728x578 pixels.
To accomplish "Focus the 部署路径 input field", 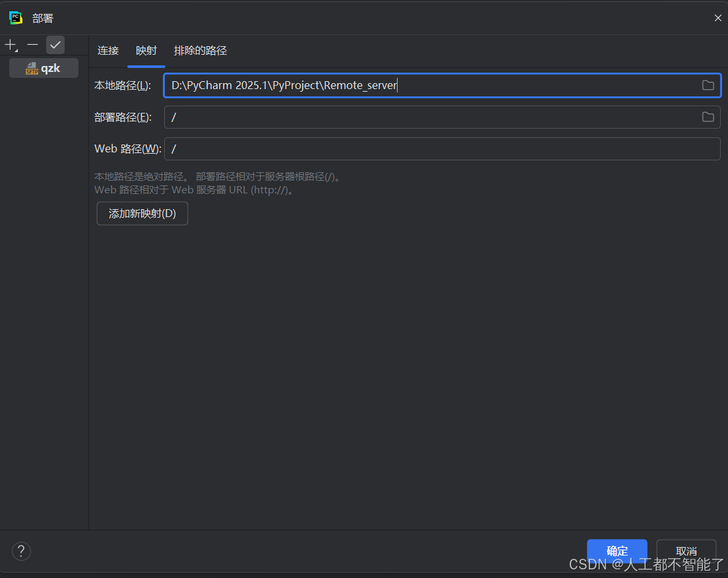I will tap(429, 117).
